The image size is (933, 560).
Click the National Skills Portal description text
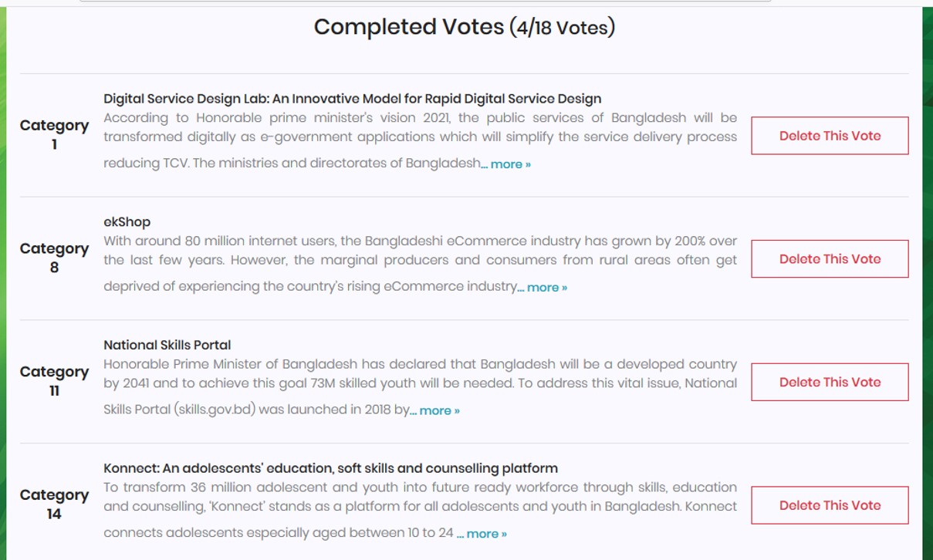(420, 387)
